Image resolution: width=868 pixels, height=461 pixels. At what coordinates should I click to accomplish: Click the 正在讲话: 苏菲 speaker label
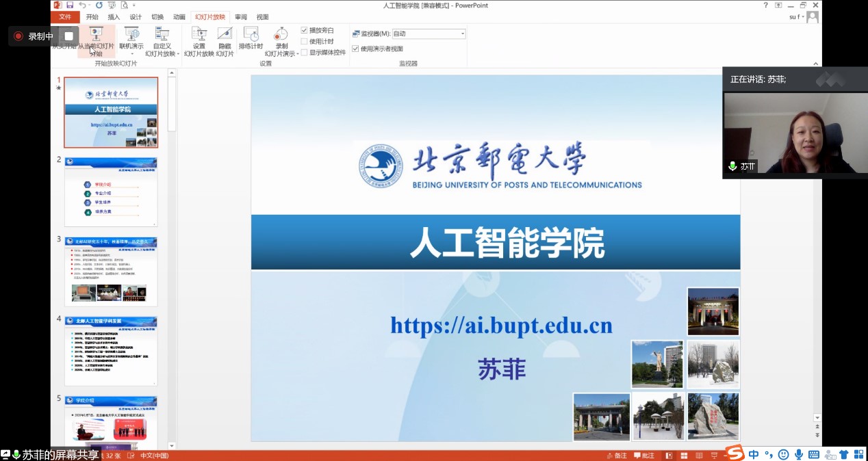[x=758, y=79]
